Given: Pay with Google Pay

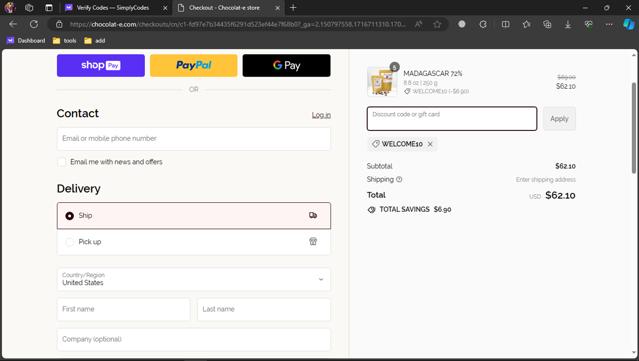Looking at the screenshot, I should coord(286,65).
